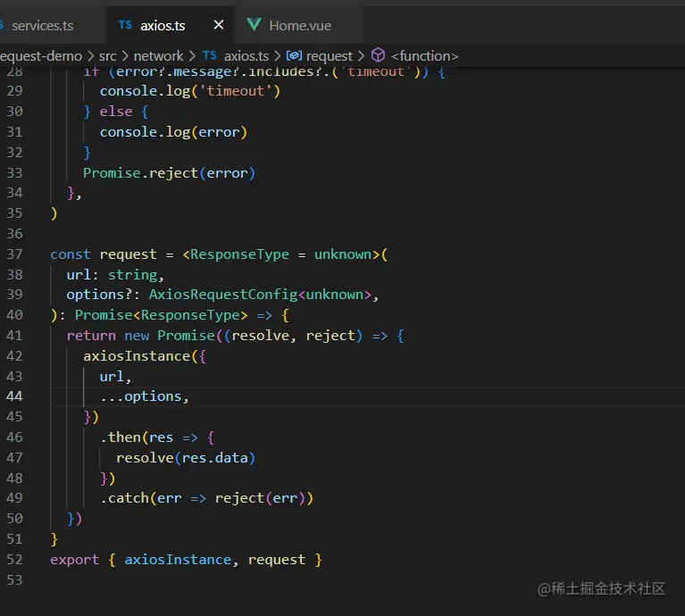This screenshot has width=685, height=616.
Task: Click "url: string," on line 38
Action: pos(115,275)
